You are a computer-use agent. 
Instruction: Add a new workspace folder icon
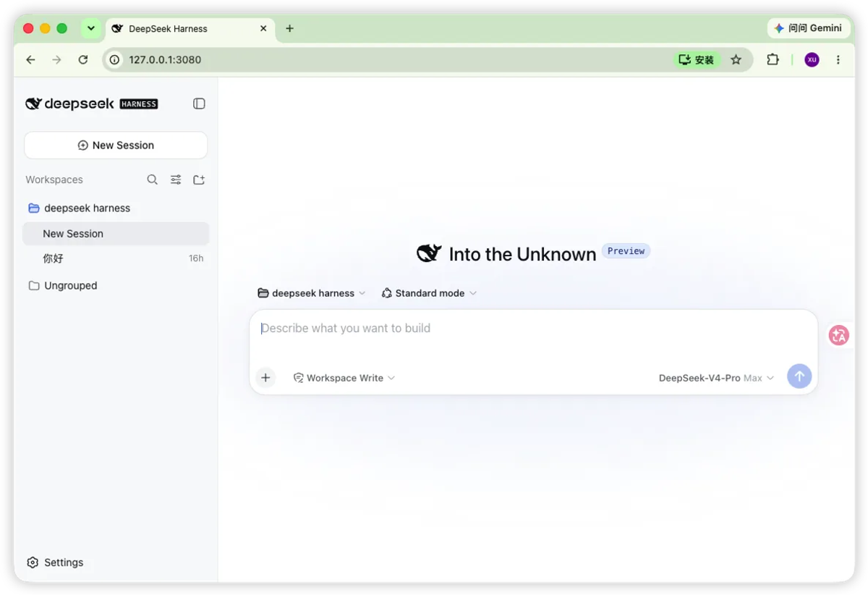199,180
